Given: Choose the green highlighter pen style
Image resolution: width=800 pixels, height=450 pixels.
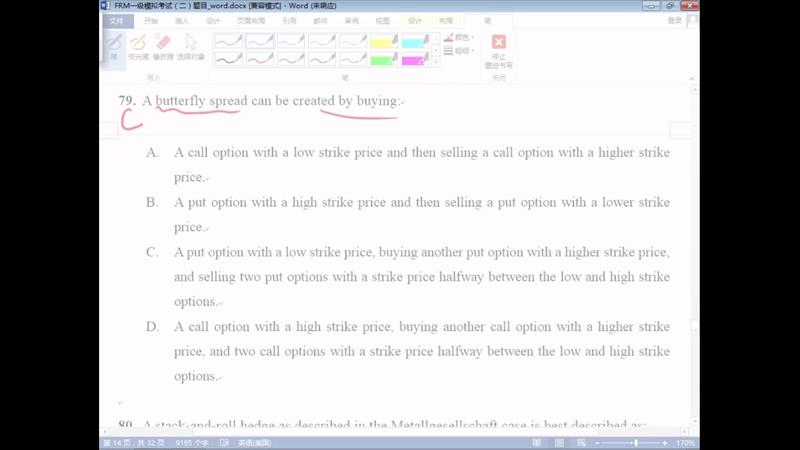Looking at the screenshot, I should (384, 59).
